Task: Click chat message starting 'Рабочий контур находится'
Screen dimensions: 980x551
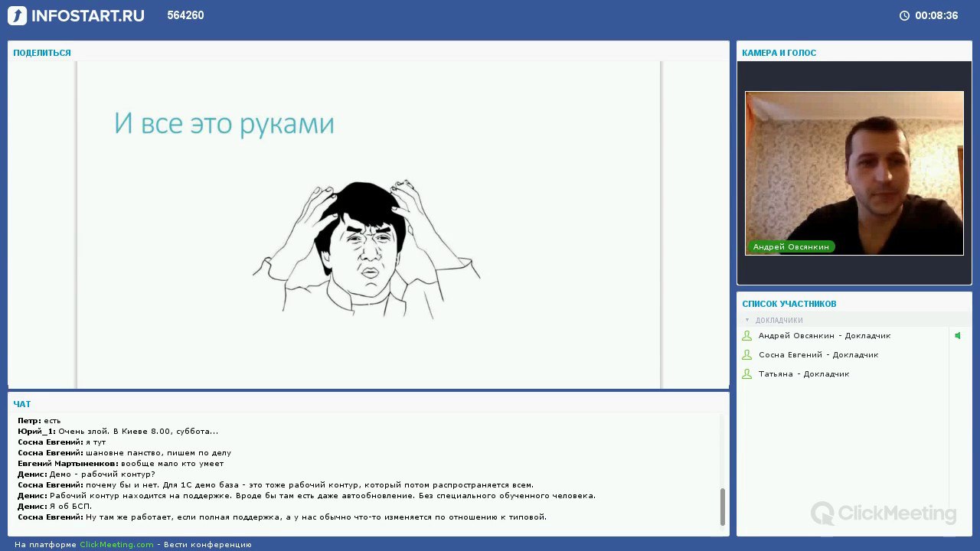Action: tap(306, 496)
